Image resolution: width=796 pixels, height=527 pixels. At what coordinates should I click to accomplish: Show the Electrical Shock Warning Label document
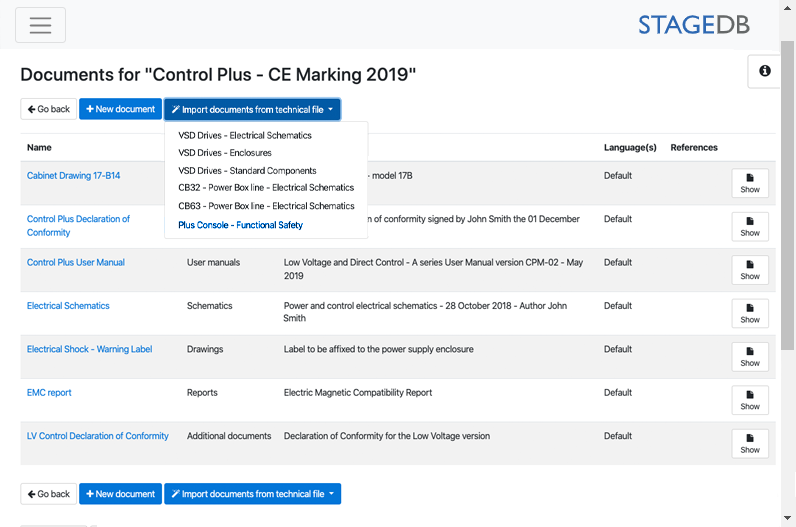(750, 356)
